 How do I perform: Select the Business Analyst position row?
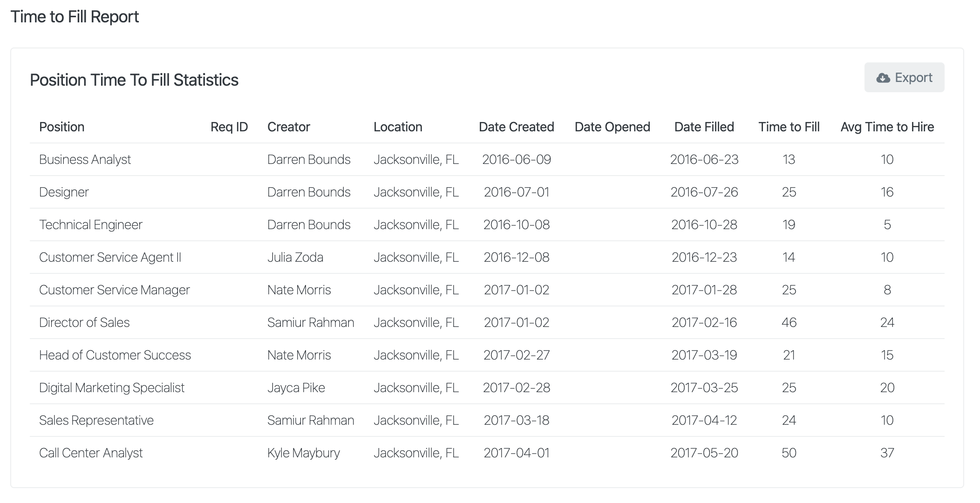(x=85, y=159)
